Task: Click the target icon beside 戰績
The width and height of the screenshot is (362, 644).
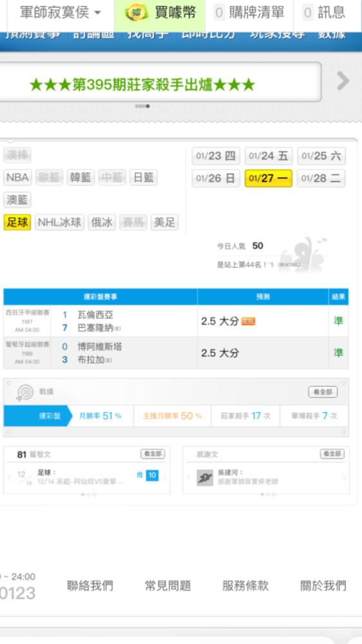Action: (x=24, y=393)
